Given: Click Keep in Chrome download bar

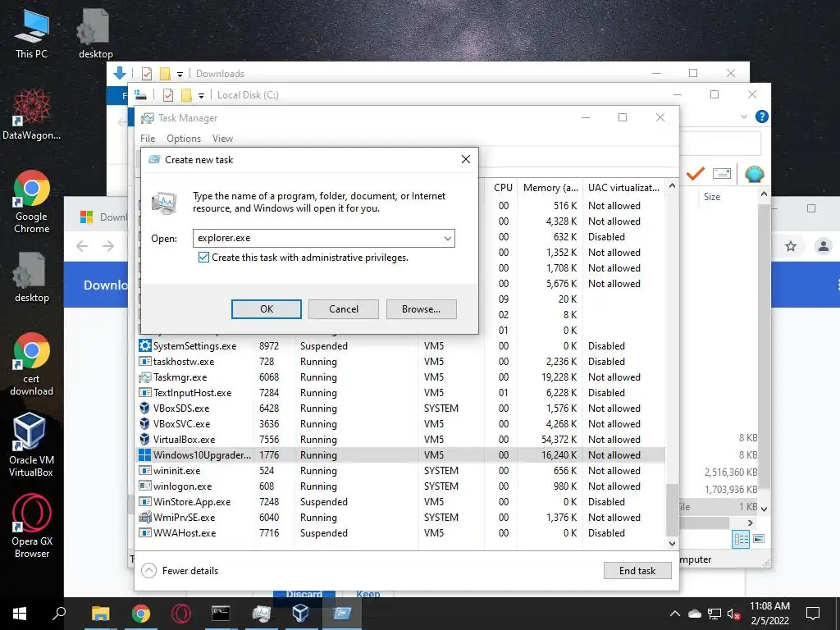Looking at the screenshot, I should pyautogui.click(x=367, y=594).
